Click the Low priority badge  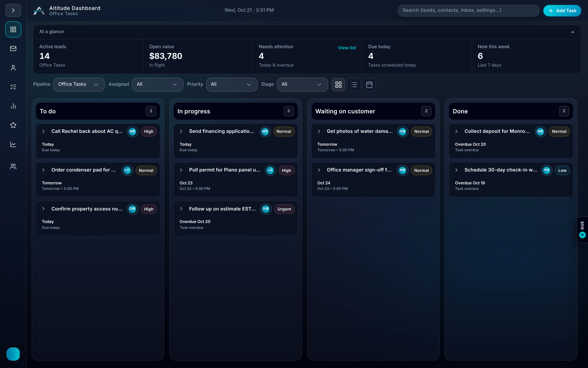point(562,170)
